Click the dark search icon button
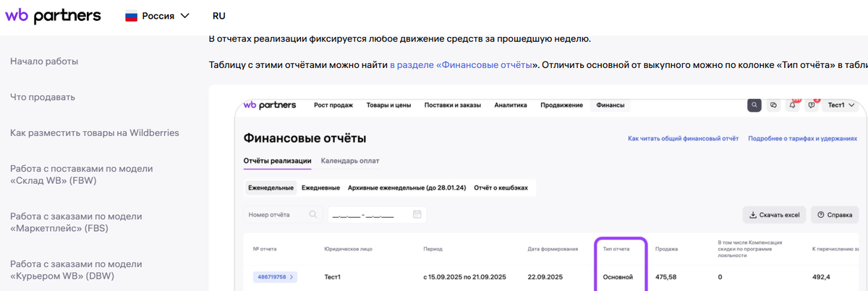Viewport: 868px width, 291px height. (754, 105)
